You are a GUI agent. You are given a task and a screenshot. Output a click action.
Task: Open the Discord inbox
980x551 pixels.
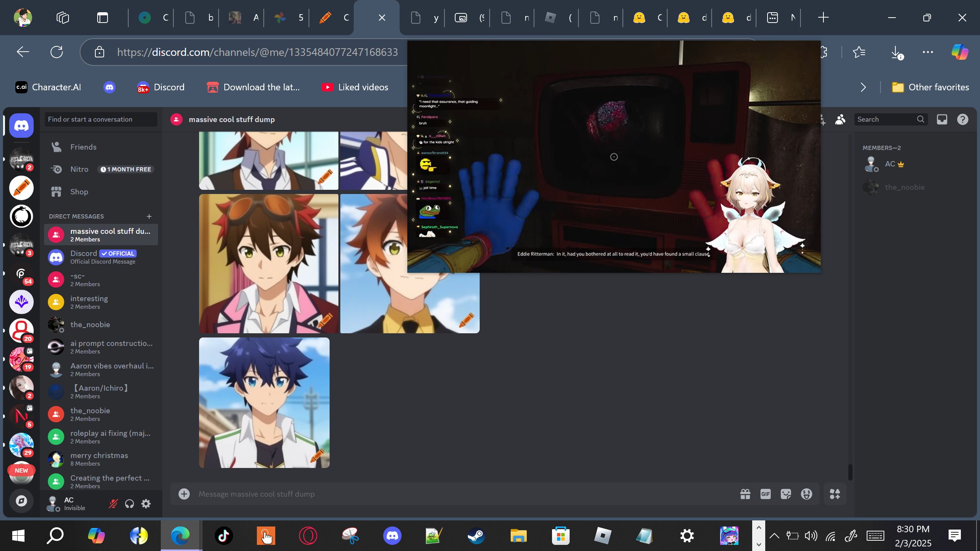(942, 119)
